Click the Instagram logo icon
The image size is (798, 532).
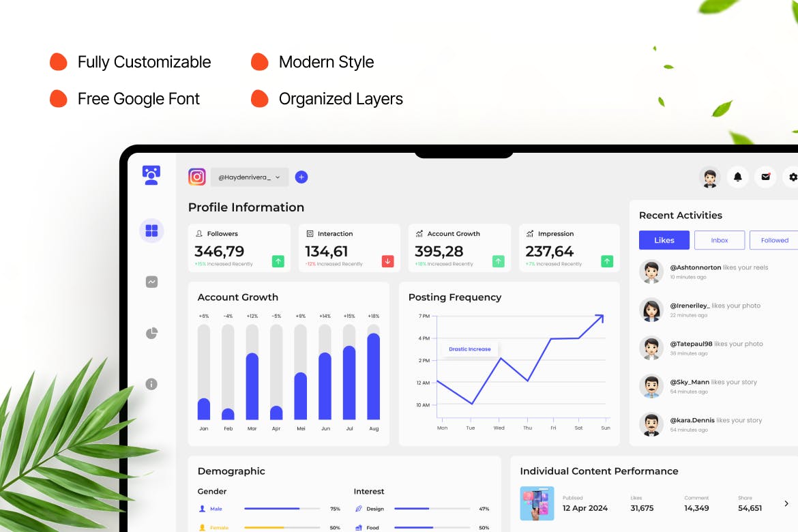click(x=197, y=177)
